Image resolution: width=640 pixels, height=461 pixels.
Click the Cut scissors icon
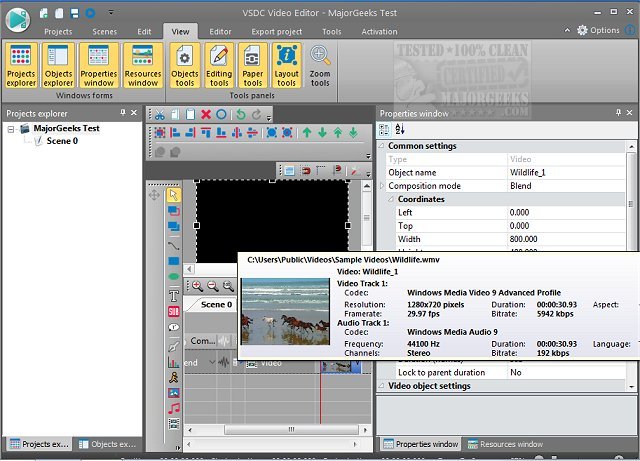pos(159,115)
